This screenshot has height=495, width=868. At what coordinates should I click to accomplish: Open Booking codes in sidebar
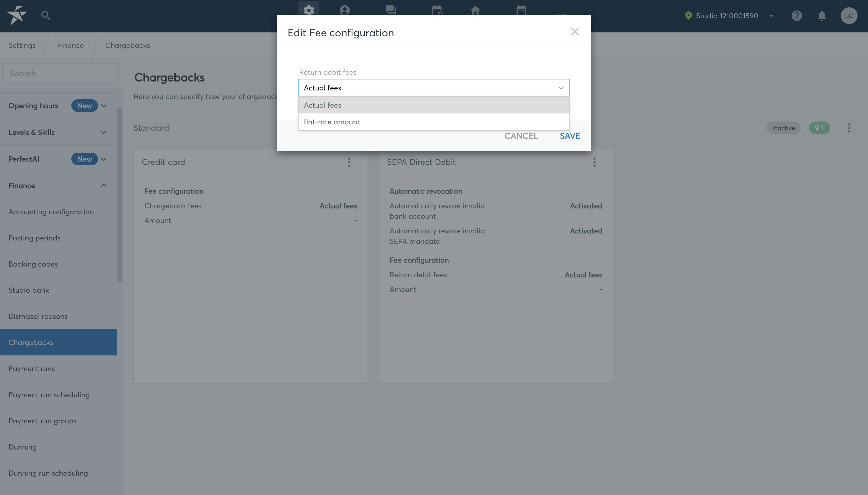tap(59, 264)
